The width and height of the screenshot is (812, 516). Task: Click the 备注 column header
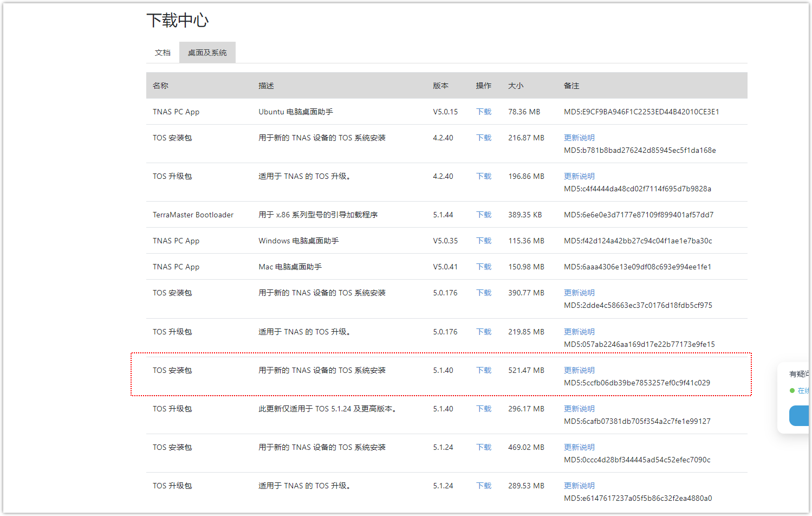coord(571,86)
